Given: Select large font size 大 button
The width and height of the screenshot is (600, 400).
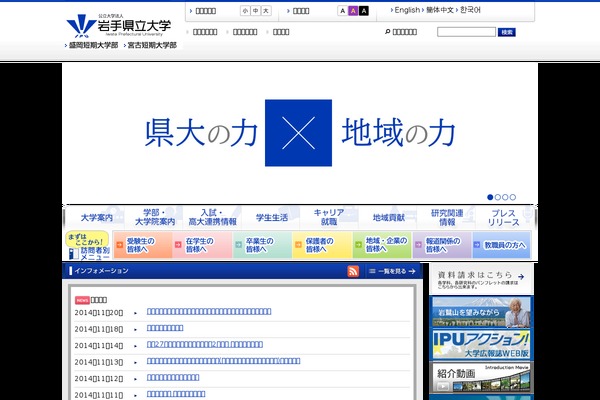Looking at the screenshot, I should tap(266, 11).
